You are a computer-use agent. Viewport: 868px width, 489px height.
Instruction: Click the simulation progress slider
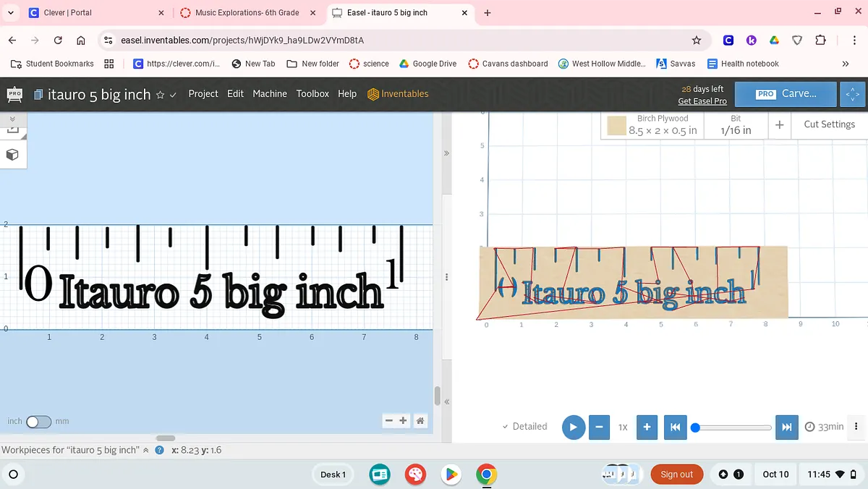(x=732, y=428)
